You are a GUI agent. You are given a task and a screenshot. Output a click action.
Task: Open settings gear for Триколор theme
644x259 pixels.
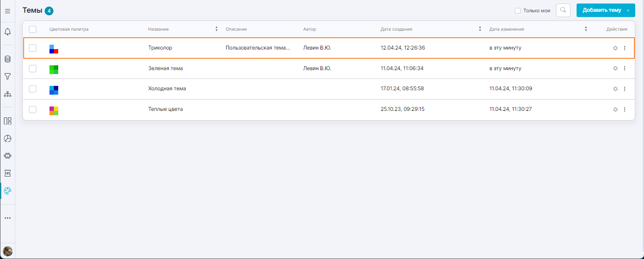click(615, 48)
